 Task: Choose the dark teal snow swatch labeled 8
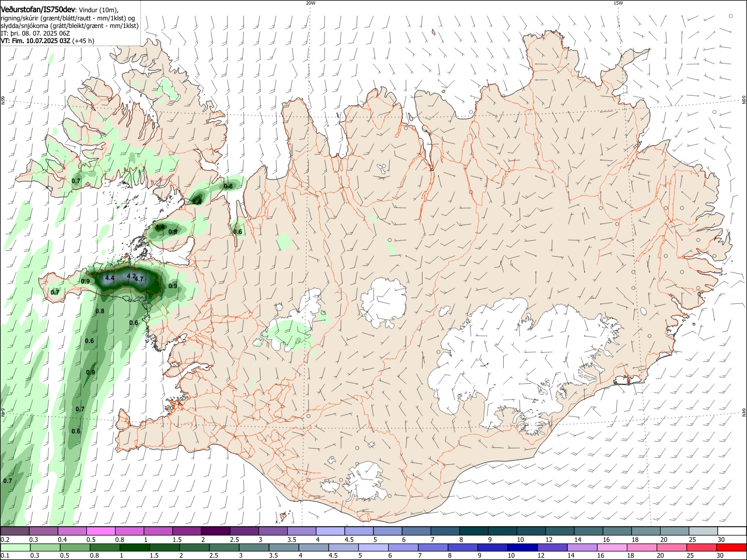click(x=473, y=531)
